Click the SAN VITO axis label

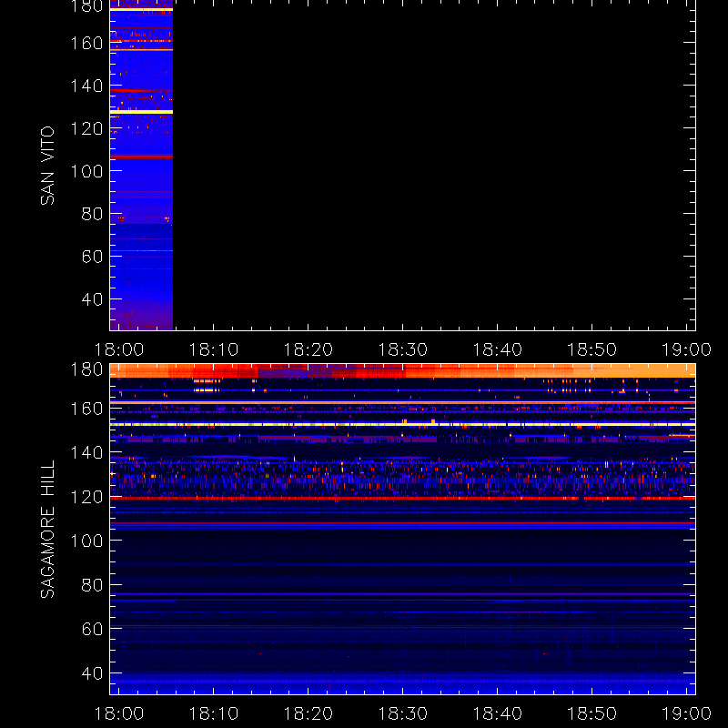point(47,166)
